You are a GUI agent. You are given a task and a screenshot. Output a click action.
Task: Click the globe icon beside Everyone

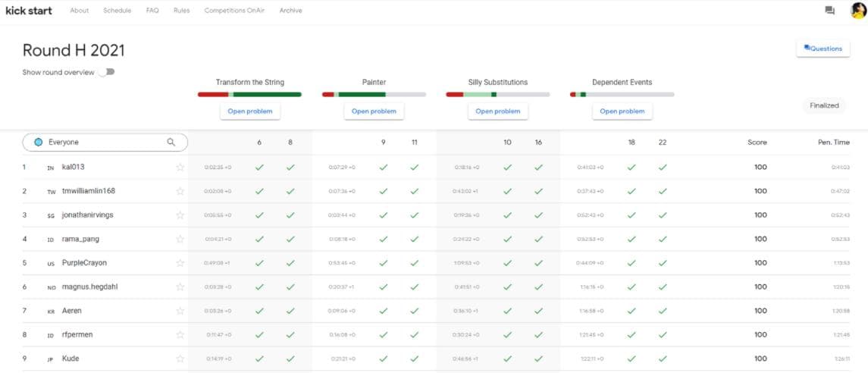38,142
